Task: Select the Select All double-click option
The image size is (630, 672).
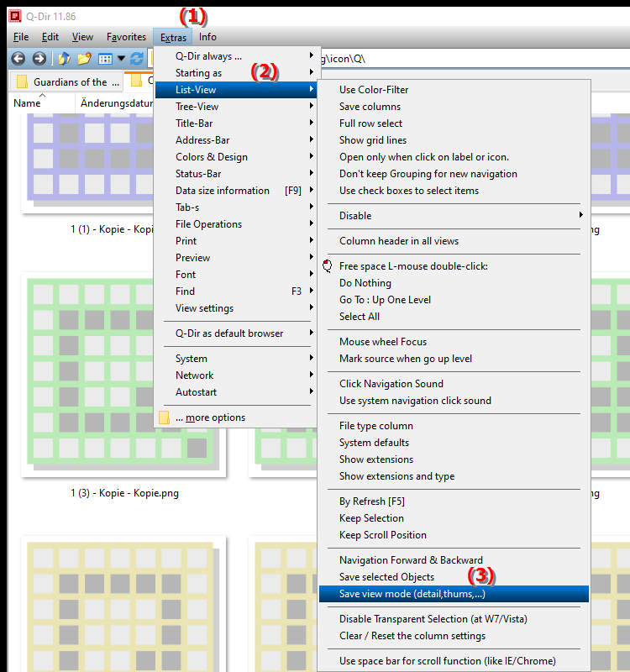Action: (454, 317)
